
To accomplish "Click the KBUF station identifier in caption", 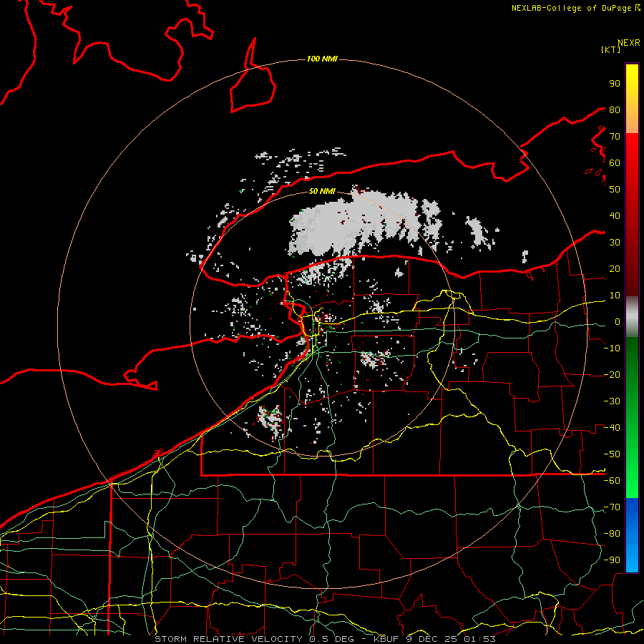I will pos(386,639).
